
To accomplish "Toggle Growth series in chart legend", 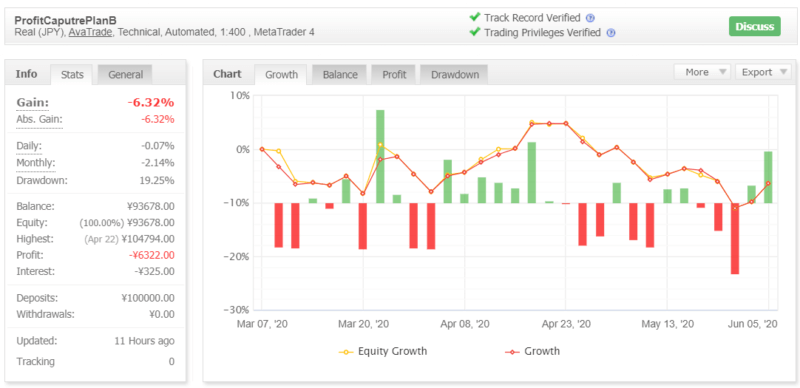I will [532, 351].
